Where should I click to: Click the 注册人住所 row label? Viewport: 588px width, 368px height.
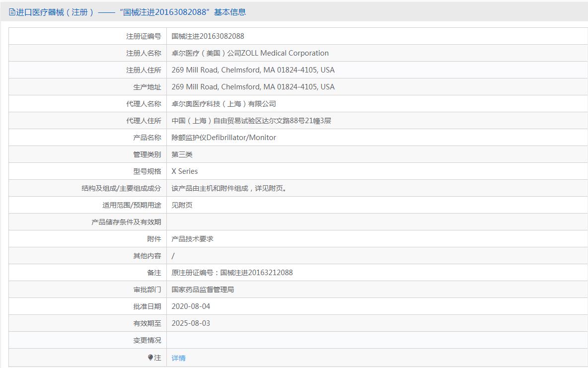click(x=144, y=70)
